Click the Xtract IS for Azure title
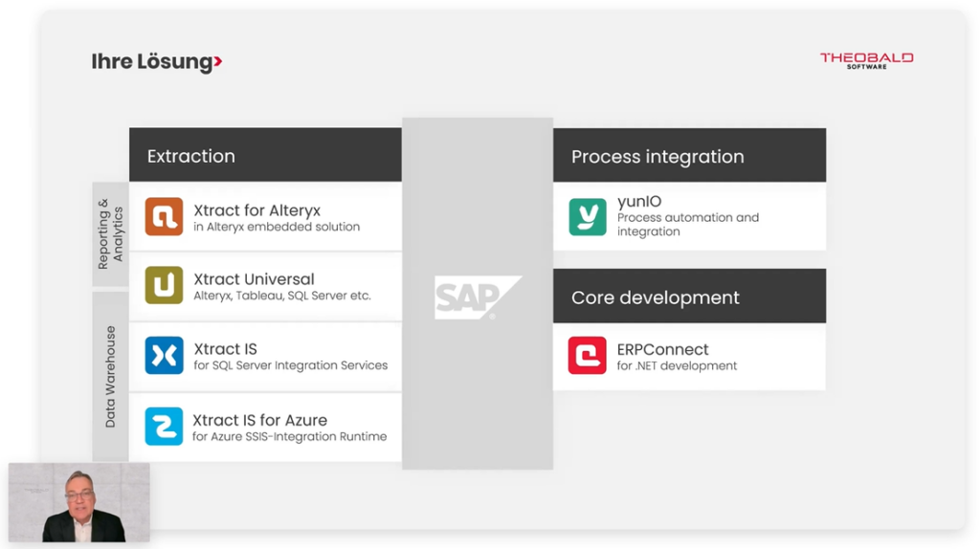 point(259,420)
